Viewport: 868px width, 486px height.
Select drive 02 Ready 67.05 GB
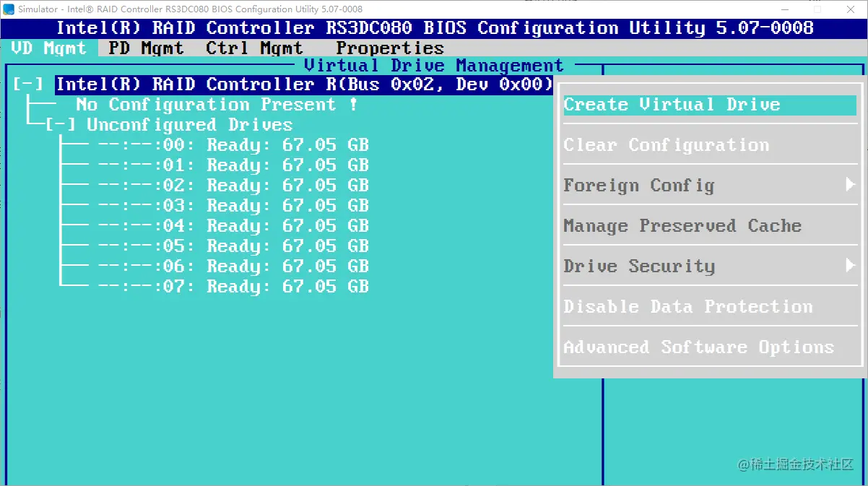click(233, 186)
